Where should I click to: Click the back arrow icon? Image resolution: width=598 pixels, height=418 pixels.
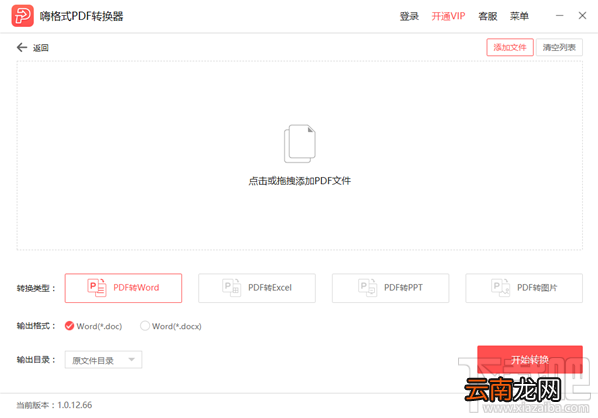pyautogui.click(x=22, y=47)
